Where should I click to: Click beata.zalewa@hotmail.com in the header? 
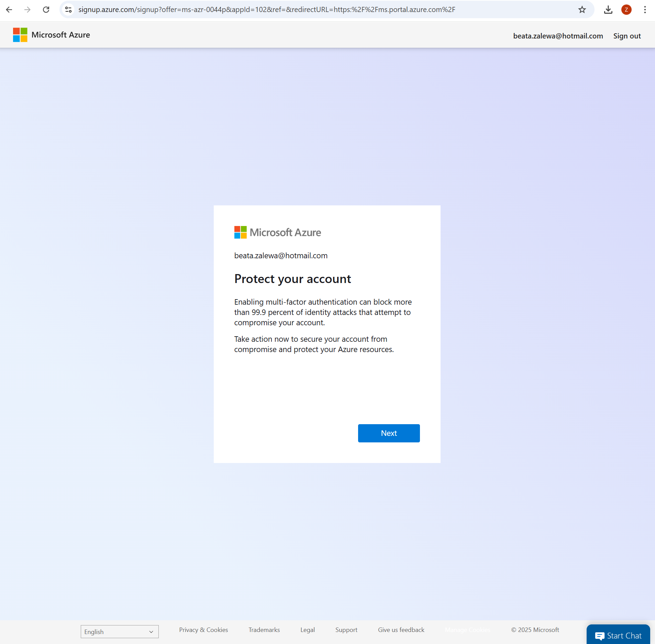(x=558, y=36)
